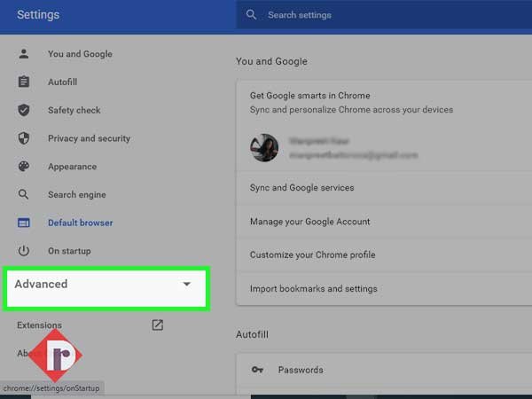Open Safety check in sidebar
532x399 pixels.
74,110
